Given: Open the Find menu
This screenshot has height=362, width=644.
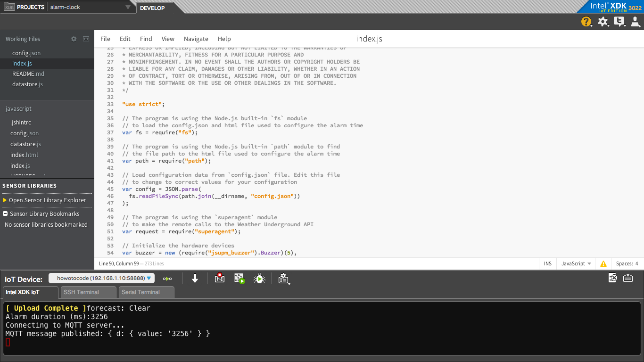Looking at the screenshot, I should click(146, 39).
